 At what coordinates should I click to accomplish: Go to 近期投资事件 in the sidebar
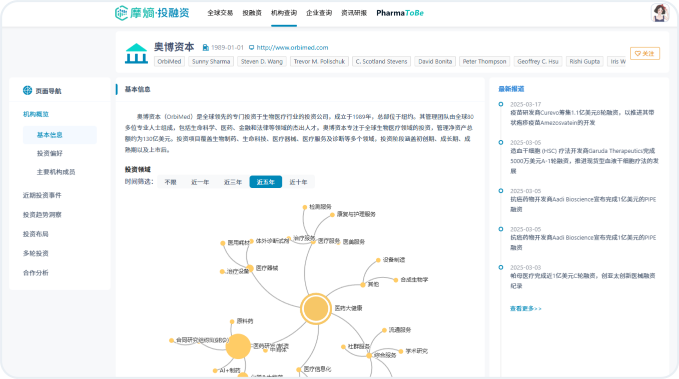[42, 195]
